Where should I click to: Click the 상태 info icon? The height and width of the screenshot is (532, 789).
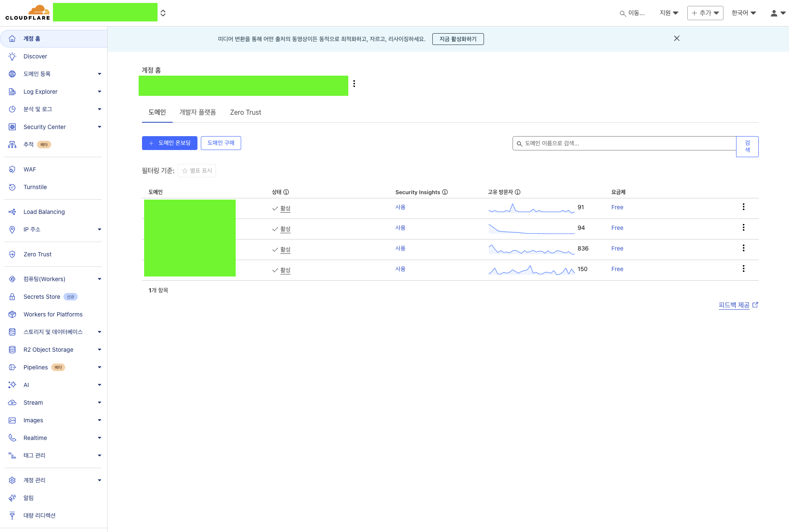coord(286,192)
